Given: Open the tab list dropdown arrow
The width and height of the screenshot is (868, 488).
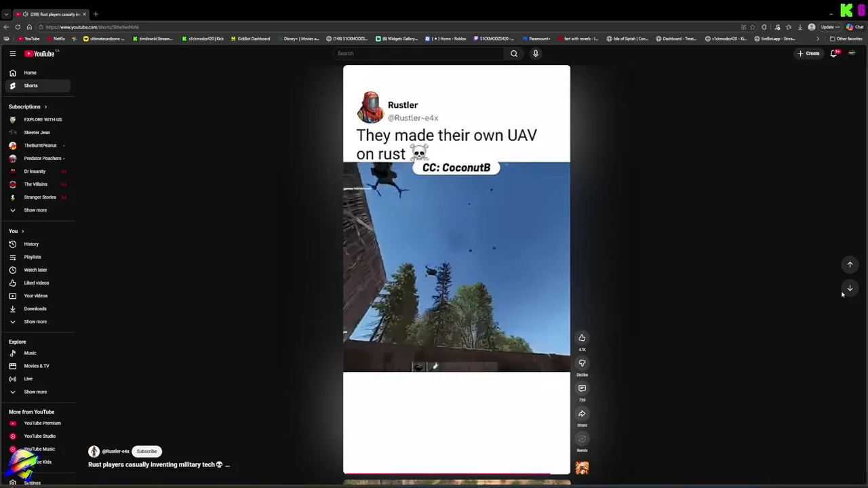Looking at the screenshot, I should tap(6, 14).
